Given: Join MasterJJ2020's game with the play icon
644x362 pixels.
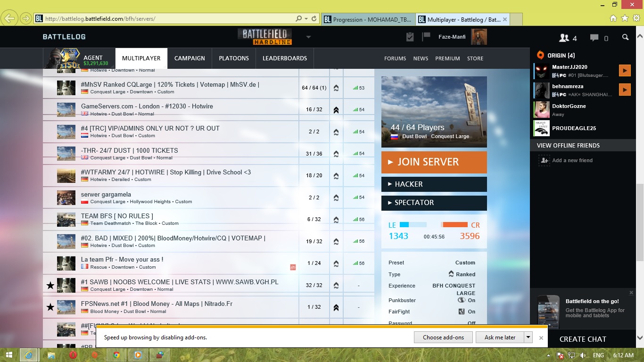Looking at the screenshot, I should [625, 71].
